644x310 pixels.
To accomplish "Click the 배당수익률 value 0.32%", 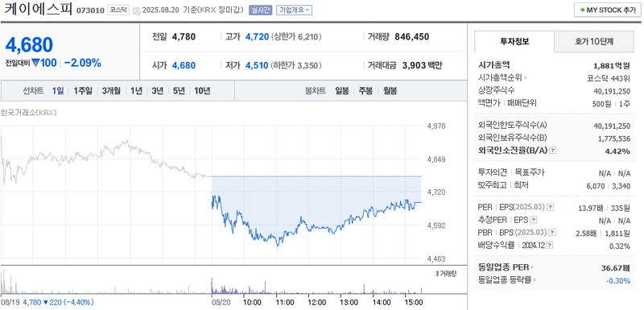I will pos(620,246).
